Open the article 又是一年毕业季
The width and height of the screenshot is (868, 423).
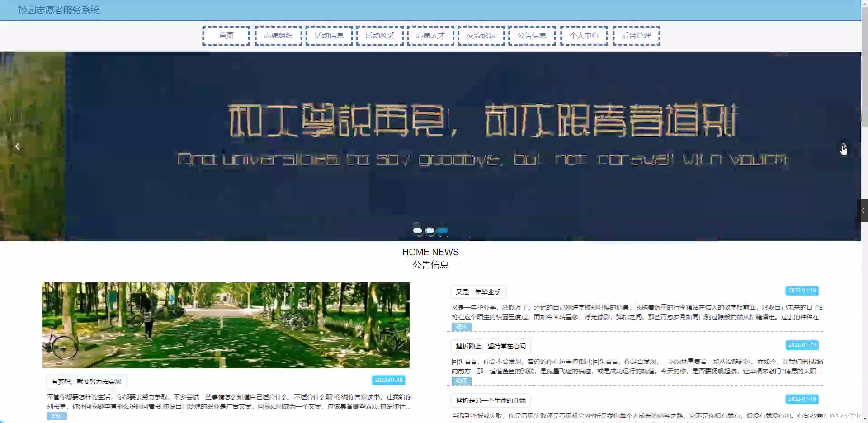pos(478,291)
